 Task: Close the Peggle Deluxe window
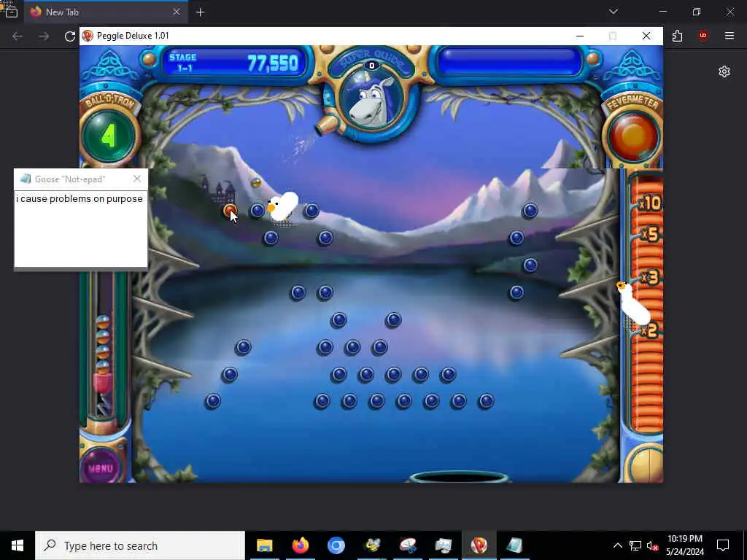click(x=646, y=36)
